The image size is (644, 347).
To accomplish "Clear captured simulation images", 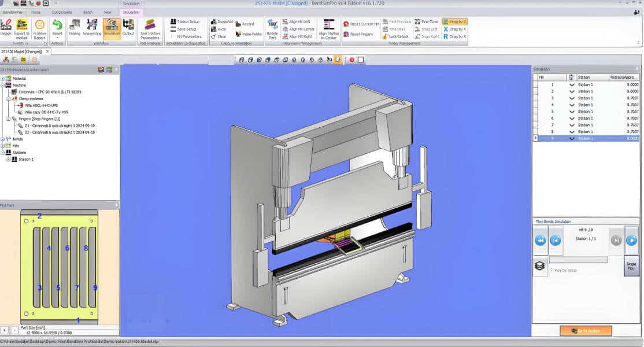I will (219, 36).
